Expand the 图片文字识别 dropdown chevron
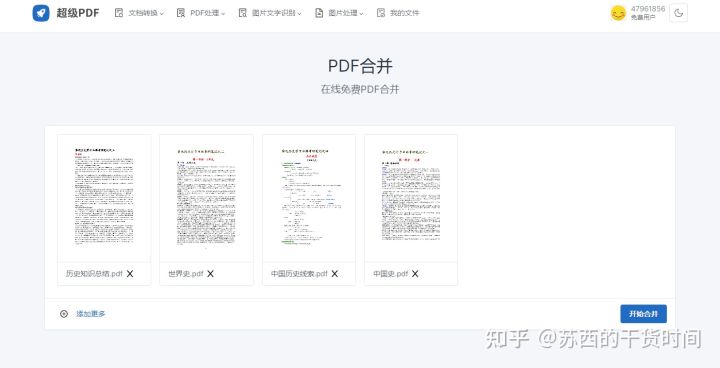The width and height of the screenshot is (720, 368). pos(299,14)
